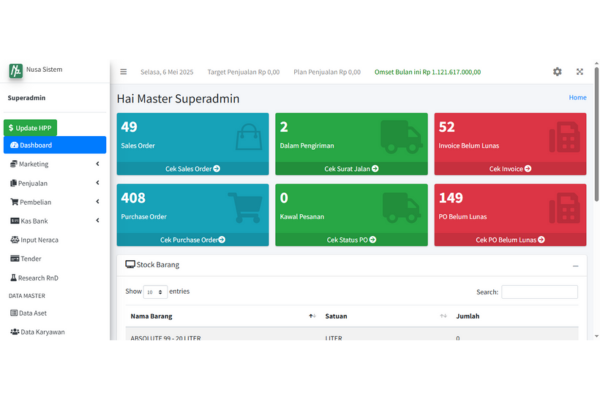
Task: Click the shopping bag icon in Sales Order card
Action: coord(248,137)
